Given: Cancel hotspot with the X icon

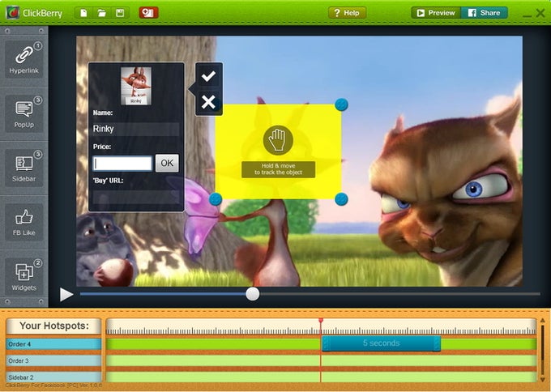Looking at the screenshot, I should (x=208, y=102).
